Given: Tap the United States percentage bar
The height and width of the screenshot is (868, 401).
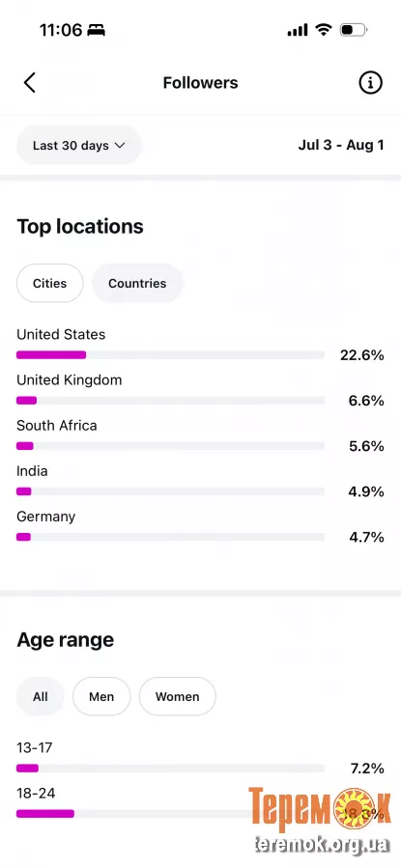Looking at the screenshot, I should pos(171,355).
